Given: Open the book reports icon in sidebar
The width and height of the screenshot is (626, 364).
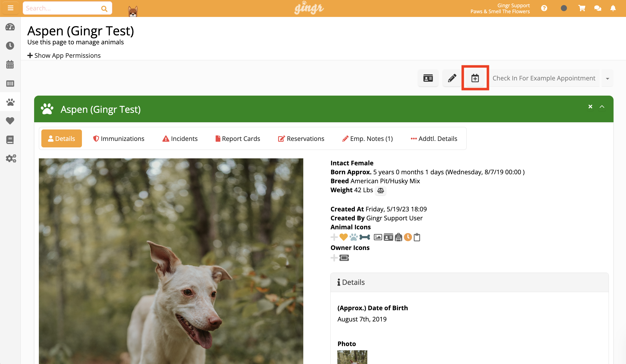Looking at the screenshot, I should [x=10, y=140].
